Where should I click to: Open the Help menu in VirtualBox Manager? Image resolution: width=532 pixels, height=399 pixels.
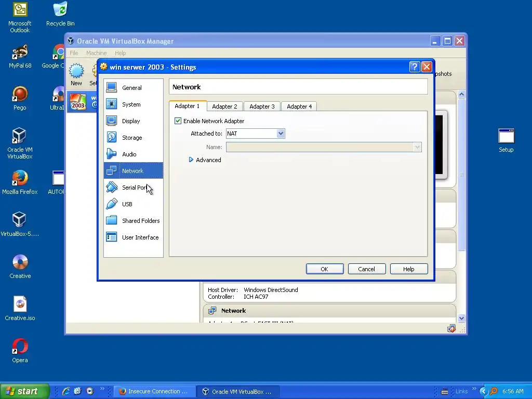tap(120, 53)
